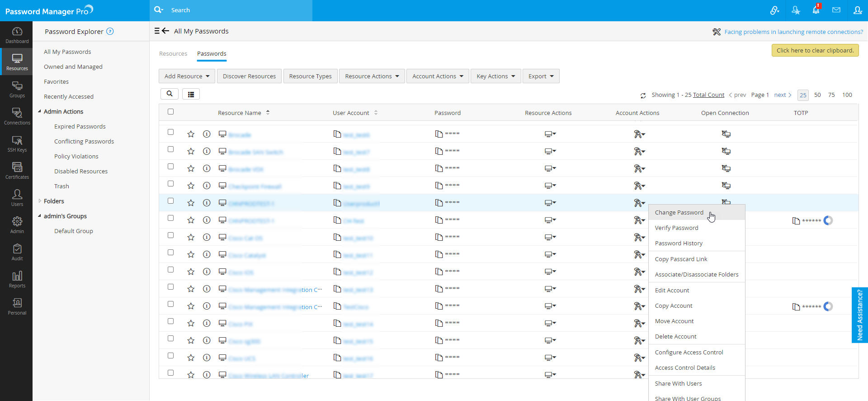
Task: Choose Change Password from the context menu
Action: (679, 213)
